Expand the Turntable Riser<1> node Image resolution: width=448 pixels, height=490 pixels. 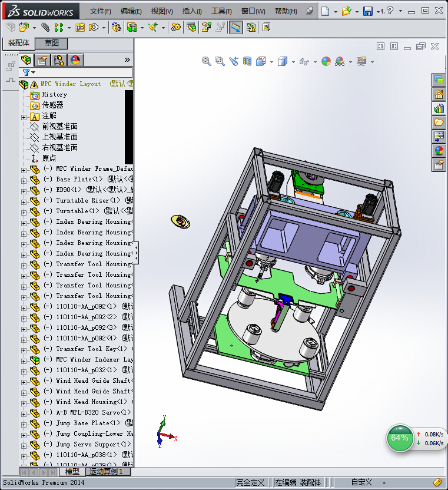click(24, 202)
